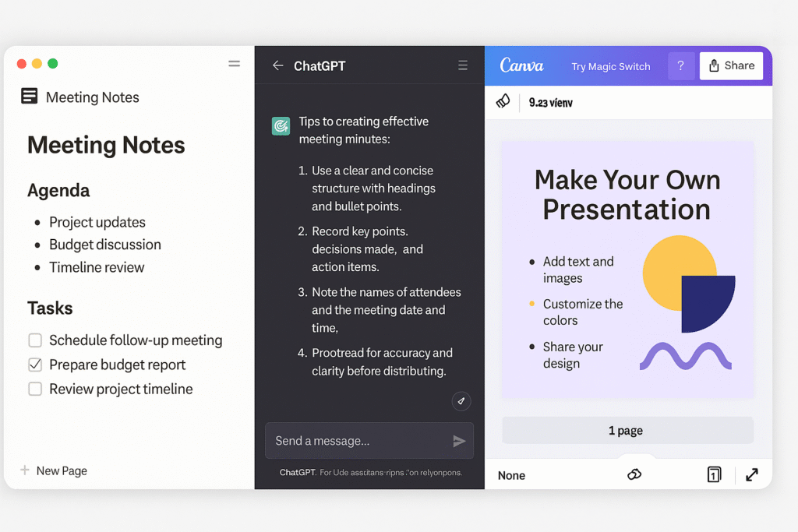This screenshot has height=532, width=798.
Task: Open the None option in Canva footer
Action: click(x=511, y=475)
